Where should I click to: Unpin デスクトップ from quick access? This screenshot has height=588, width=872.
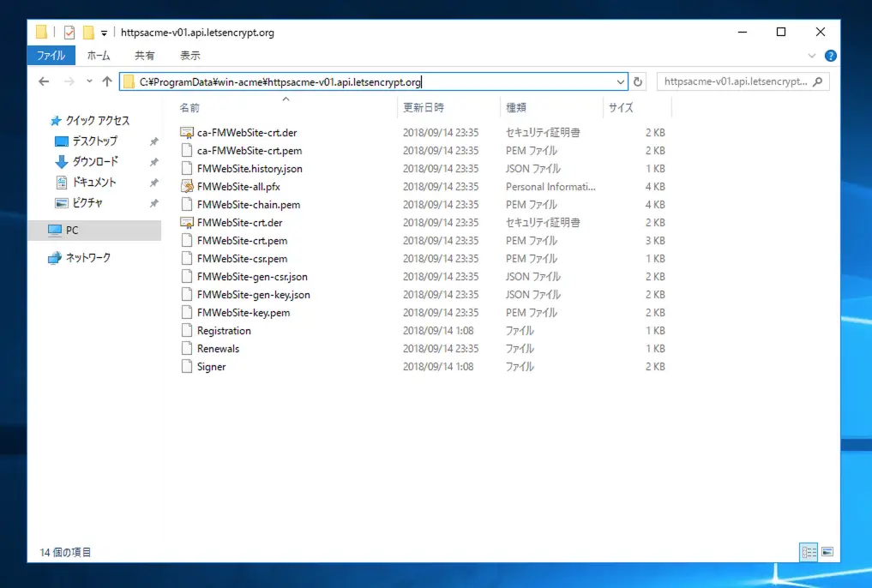point(154,141)
